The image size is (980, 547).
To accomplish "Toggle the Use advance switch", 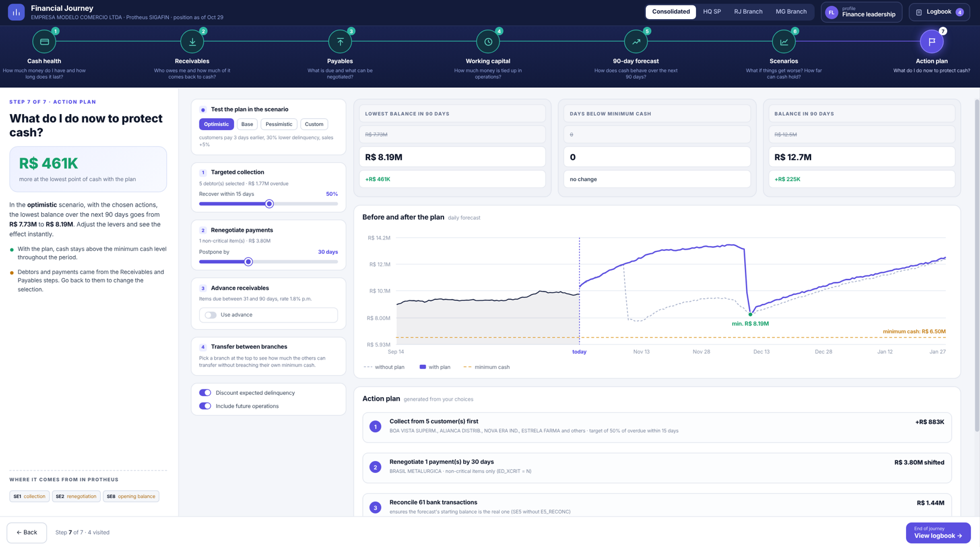I will pos(211,315).
